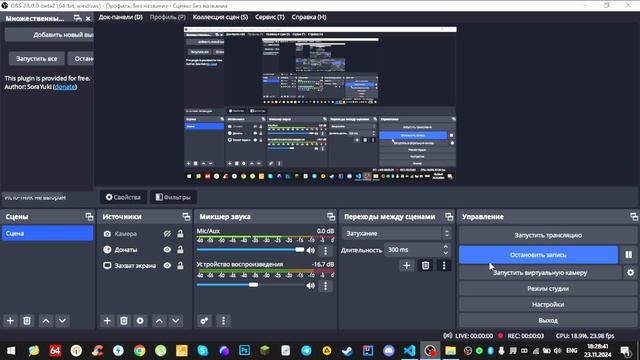Viewport: 640px width, 360px height.
Task: Open the Справка (H) menu
Action: tap(309, 17)
